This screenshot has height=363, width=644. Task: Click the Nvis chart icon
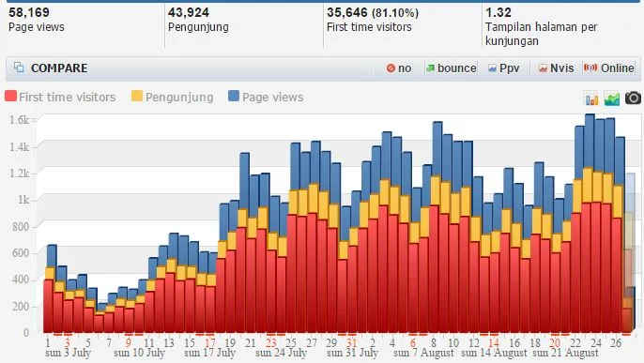click(x=543, y=68)
